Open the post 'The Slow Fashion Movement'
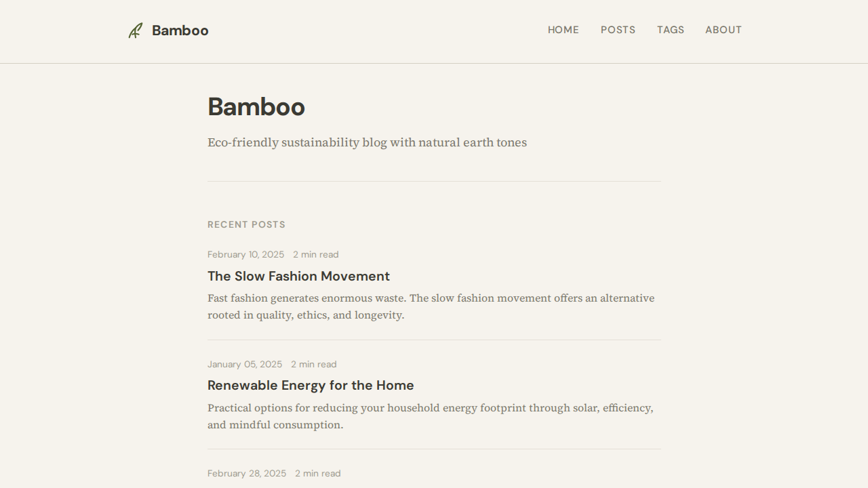This screenshot has height=488, width=868. click(x=298, y=276)
